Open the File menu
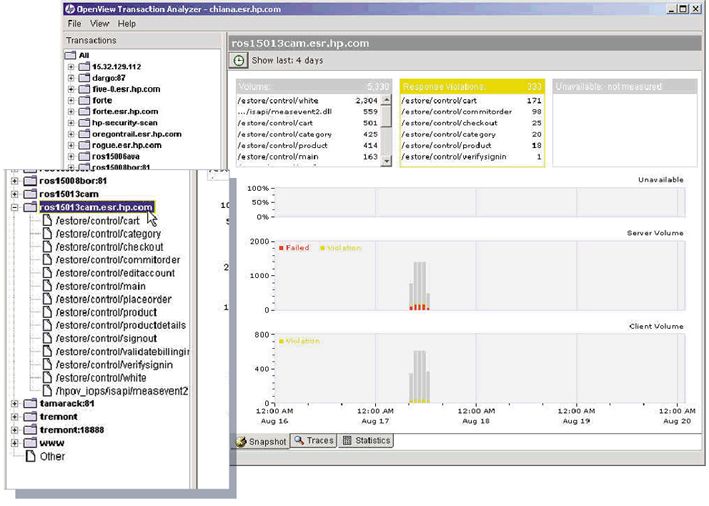 [x=74, y=24]
